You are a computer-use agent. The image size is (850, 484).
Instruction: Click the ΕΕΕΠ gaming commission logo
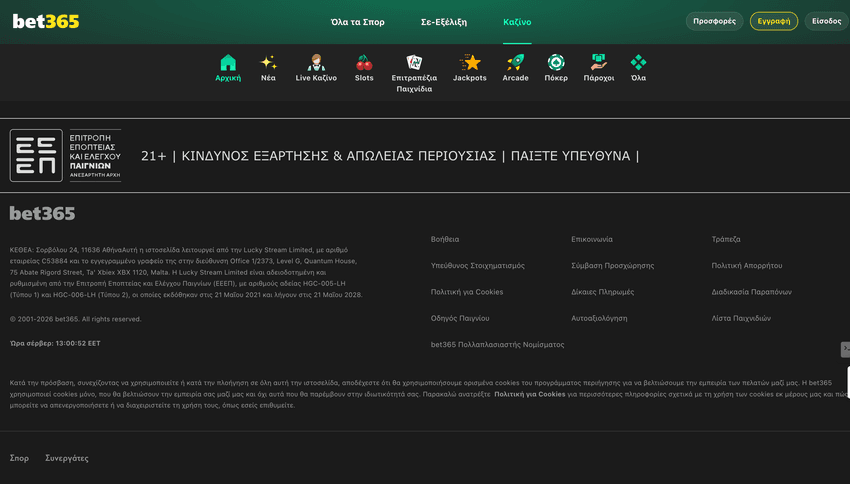click(x=65, y=156)
